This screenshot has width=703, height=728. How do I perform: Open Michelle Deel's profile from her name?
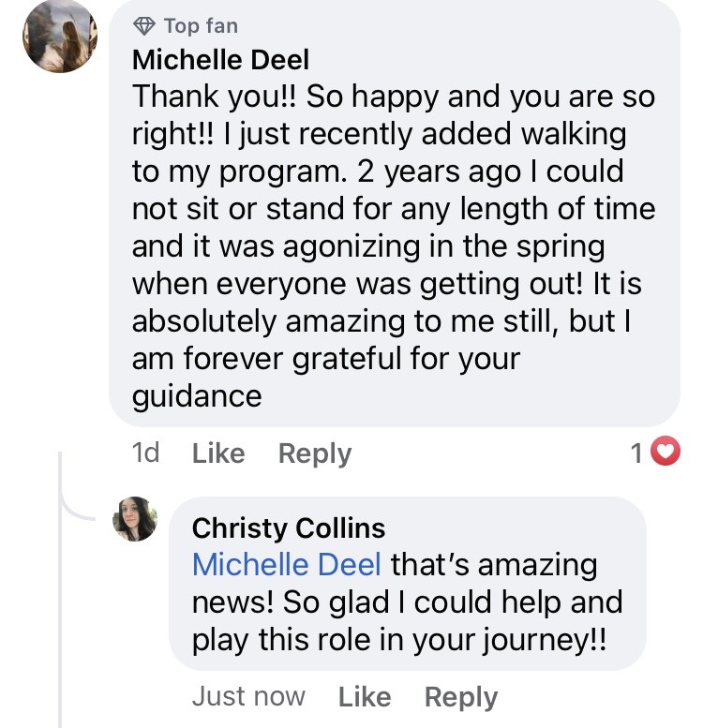click(220, 60)
